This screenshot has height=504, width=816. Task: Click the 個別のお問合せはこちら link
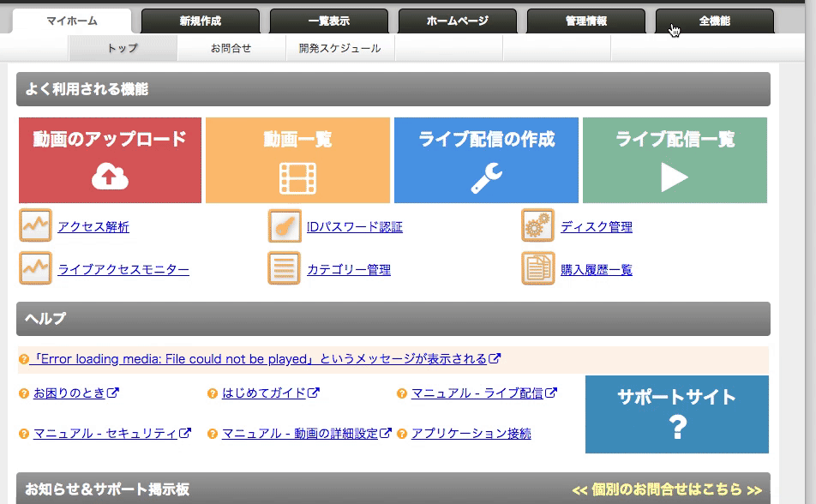[666, 489]
